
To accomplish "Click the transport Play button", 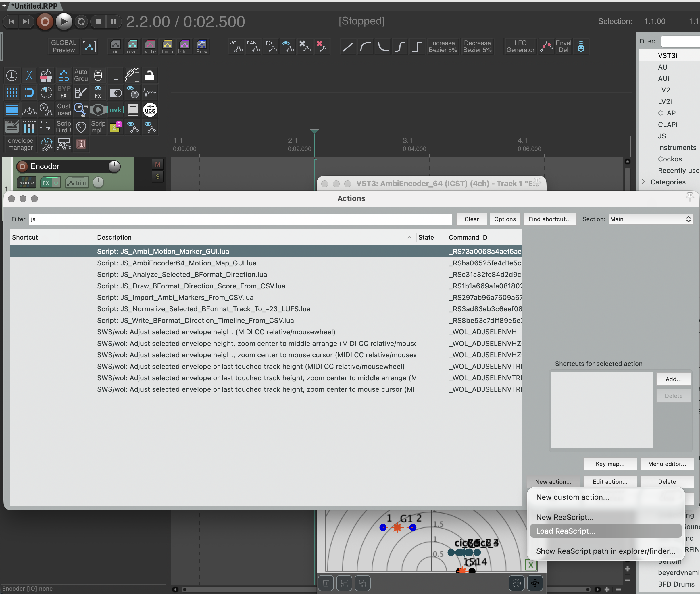I will 64,22.
